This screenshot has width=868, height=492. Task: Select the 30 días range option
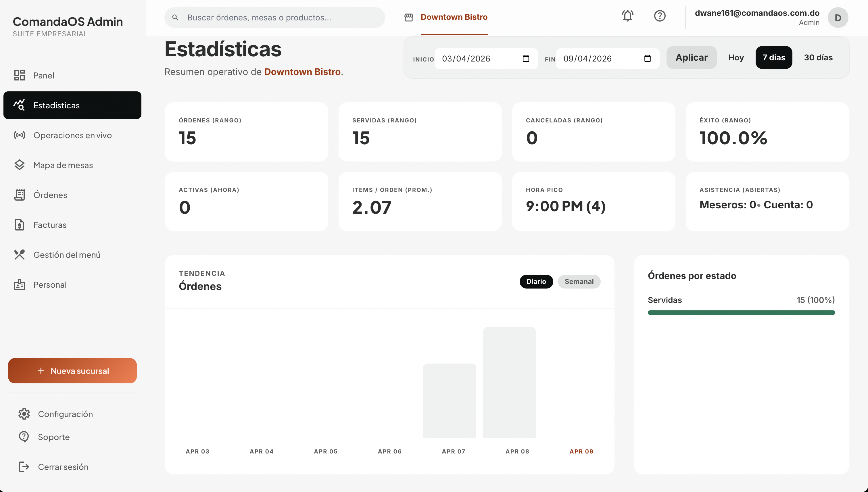[818, 57]
